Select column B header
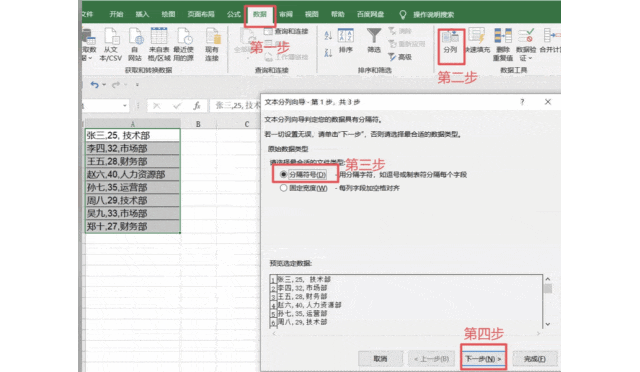 click(x=198, y=124)
